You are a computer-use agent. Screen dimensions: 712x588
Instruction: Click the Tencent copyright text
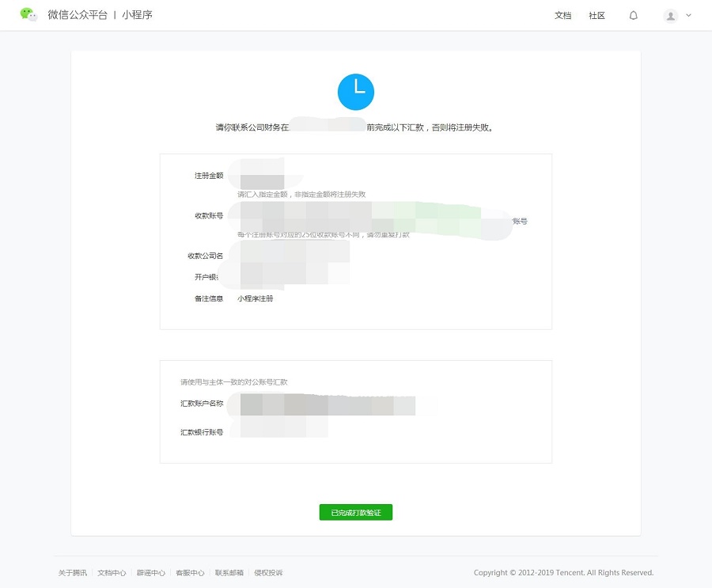(563, 572)
